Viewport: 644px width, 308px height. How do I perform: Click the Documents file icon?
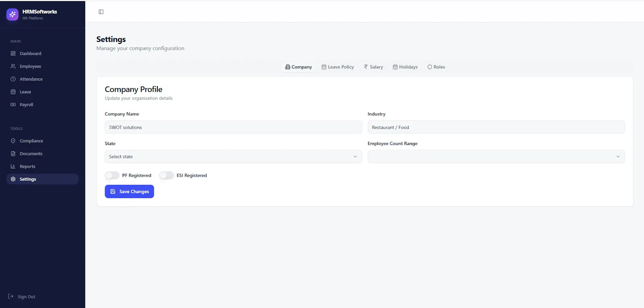point(13,153)
